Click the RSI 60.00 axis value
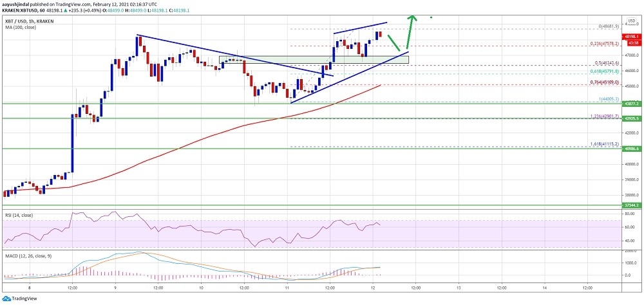Image resolution: width=644 pixels, height=305 pixels. [631, 227]
